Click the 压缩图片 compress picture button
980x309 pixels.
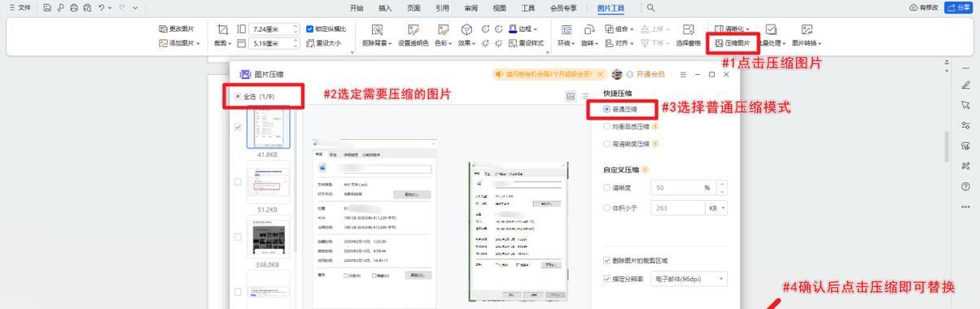(x=733, y=43)
